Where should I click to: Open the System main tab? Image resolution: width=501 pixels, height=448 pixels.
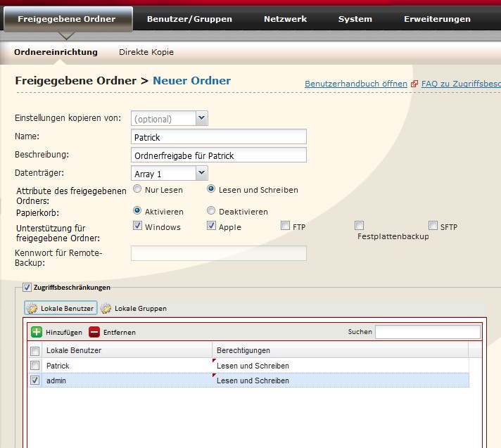(355, 19)
